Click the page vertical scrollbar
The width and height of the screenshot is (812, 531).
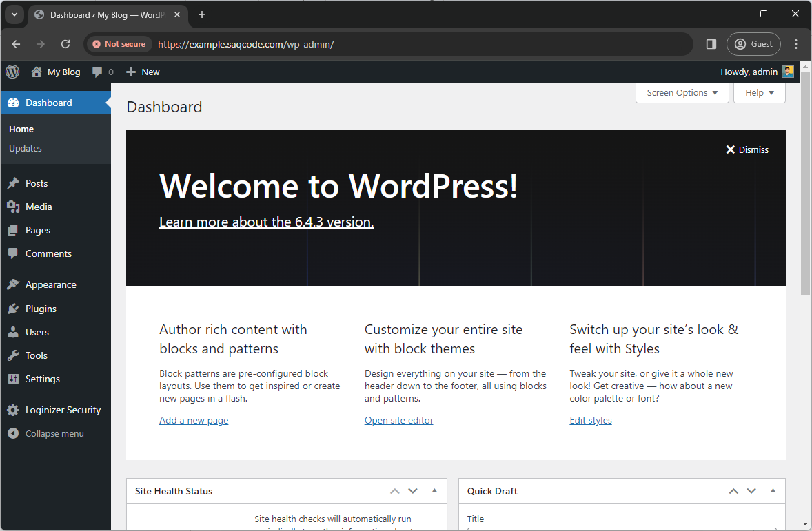[805, 184]
